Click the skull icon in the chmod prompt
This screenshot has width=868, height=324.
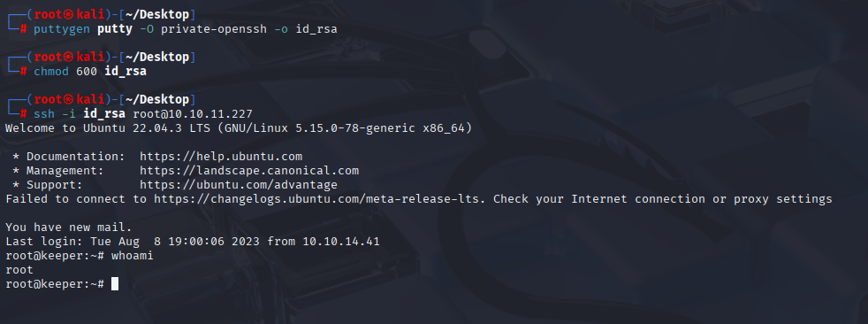click(x=68, y=58)
